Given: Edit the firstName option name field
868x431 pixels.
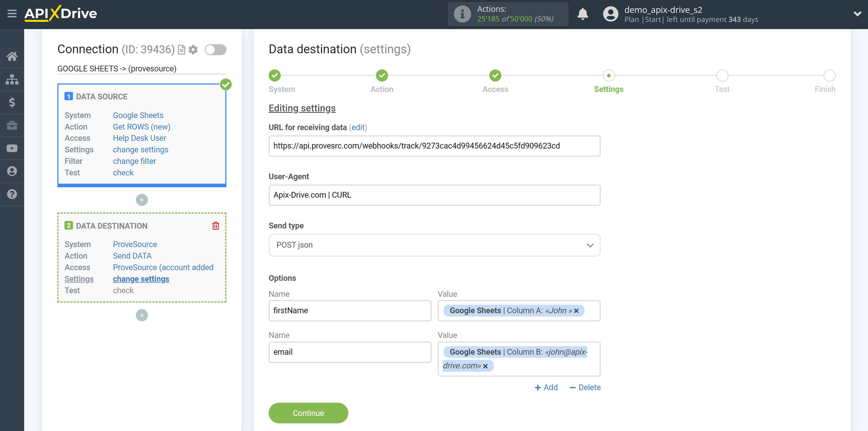Looking at the screenshot, I should [350, 311].
